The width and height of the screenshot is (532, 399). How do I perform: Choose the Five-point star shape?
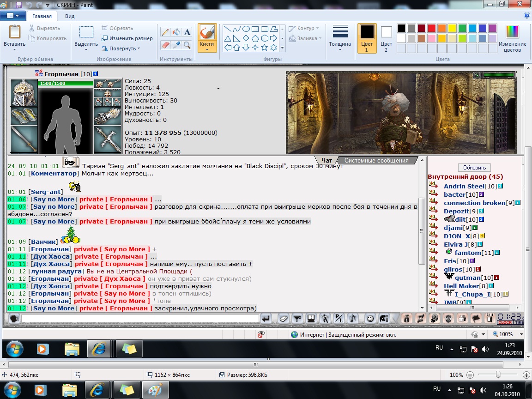coord(264,48)
